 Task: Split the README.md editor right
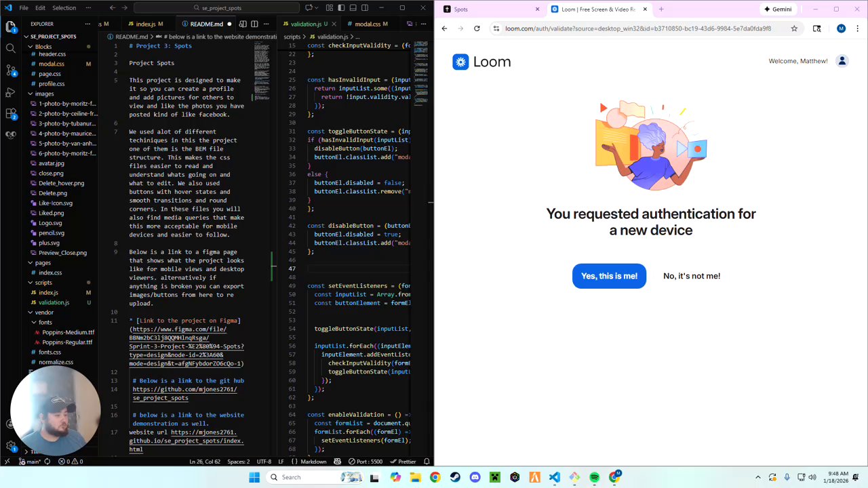tap(254, 24)
